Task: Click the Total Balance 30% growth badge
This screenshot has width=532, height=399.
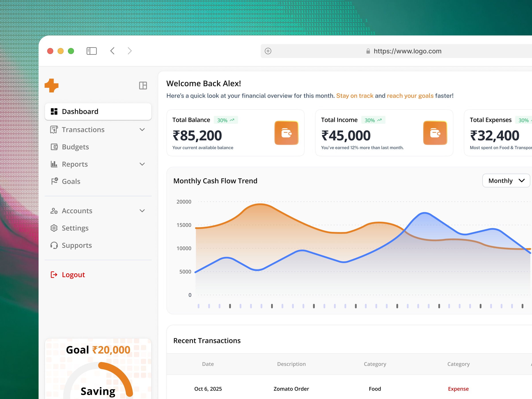Action: 226,120
